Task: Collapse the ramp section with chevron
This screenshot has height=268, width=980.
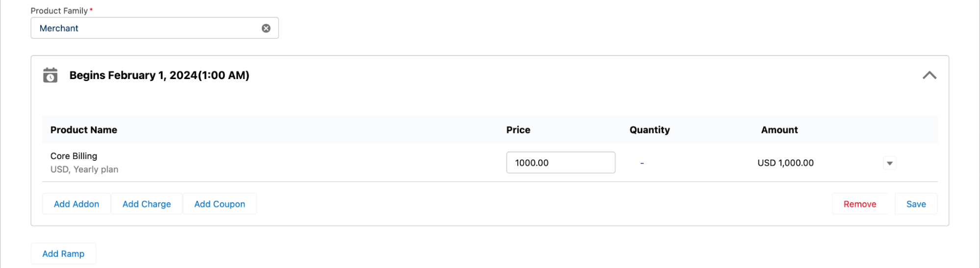Action: click(929, 75)
